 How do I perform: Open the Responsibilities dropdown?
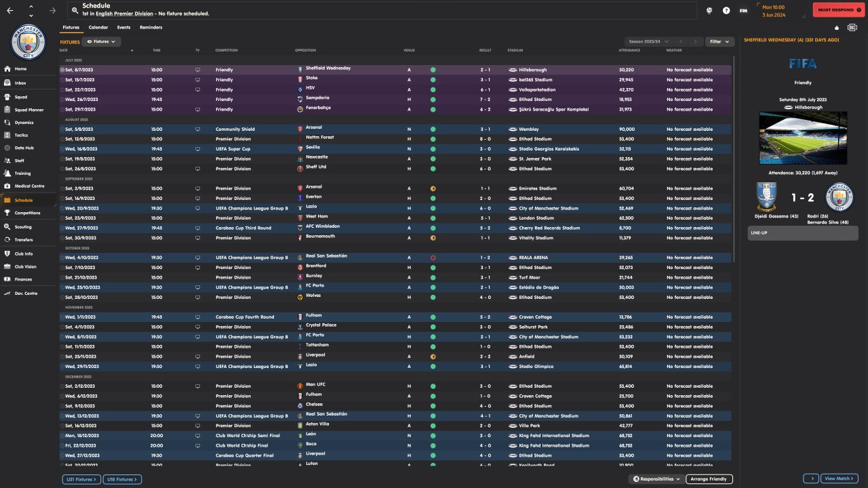point(656,479)
